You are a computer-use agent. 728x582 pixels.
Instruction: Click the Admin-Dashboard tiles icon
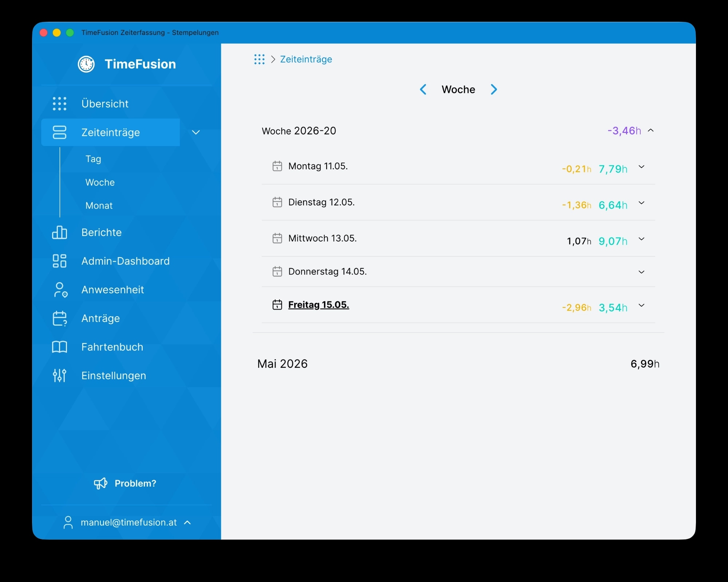[60, 261]
